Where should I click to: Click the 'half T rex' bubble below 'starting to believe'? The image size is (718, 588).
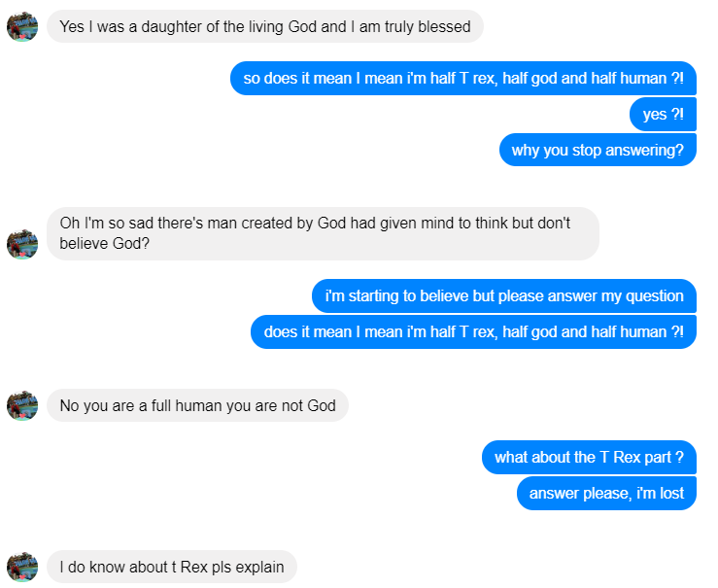point(473,331)
